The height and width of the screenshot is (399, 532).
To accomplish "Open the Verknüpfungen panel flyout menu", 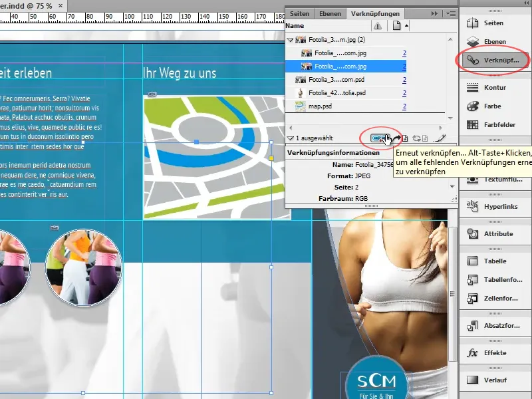I will tap(451, 13).
